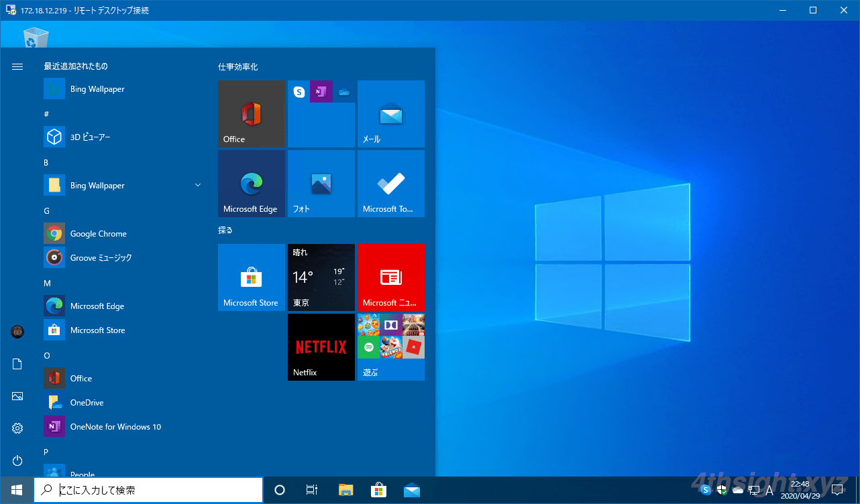
Task: Open Groove ミュージック from the app list
Action: (x=124, y=257)
